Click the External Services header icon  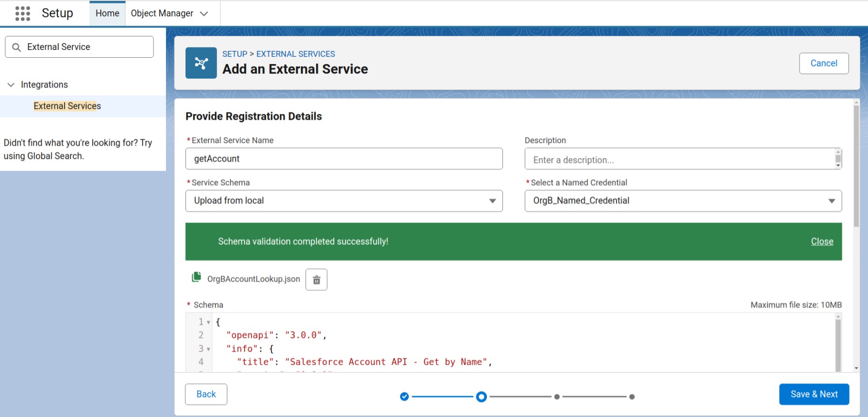tap(201, 63)
